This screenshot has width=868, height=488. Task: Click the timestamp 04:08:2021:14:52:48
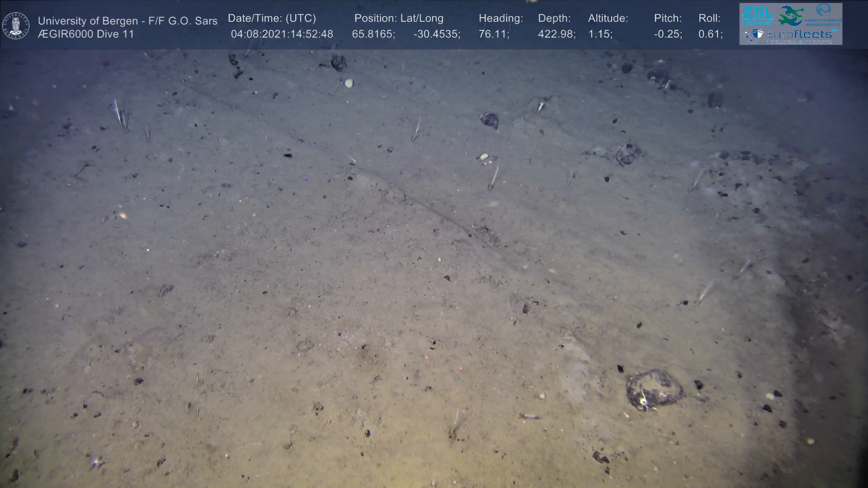click(282, 34)
